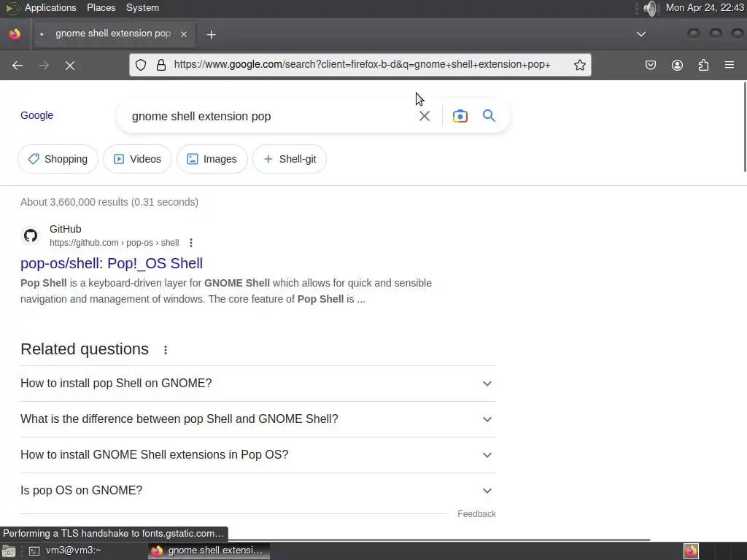
Task: Clear the Google search box text
Action: tap(424, 116)
